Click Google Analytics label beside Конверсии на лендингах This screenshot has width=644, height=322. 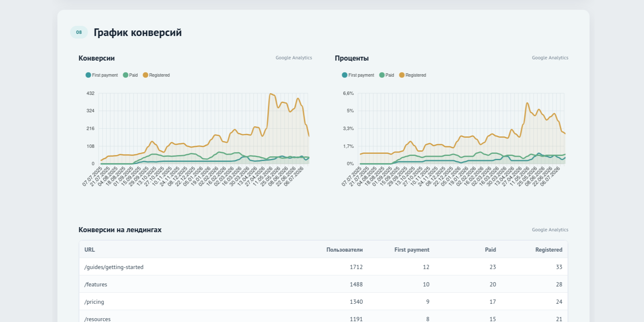tap(550, 230)
